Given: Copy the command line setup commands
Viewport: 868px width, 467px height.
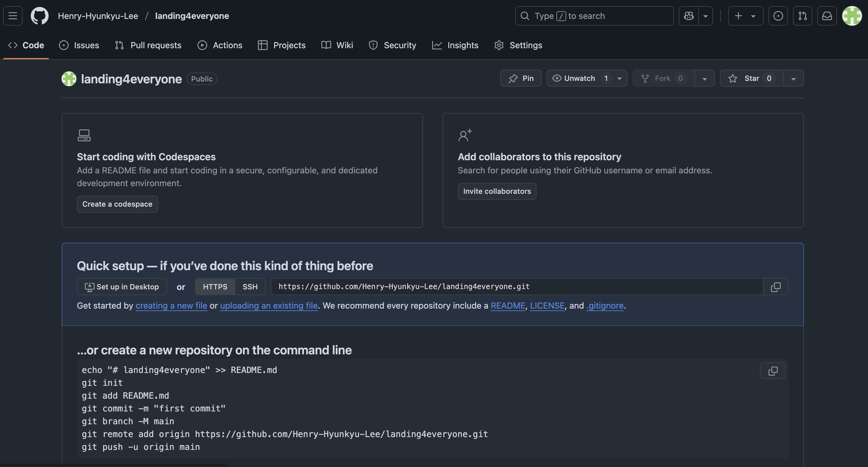Looking at the screenshot, I should click(x=773, y=371).
